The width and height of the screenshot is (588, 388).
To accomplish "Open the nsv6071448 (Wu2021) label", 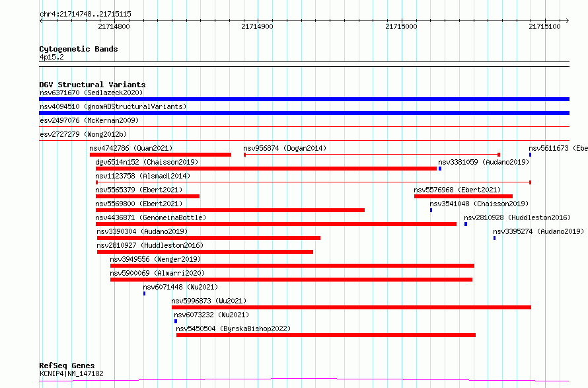I will (180, 287).
